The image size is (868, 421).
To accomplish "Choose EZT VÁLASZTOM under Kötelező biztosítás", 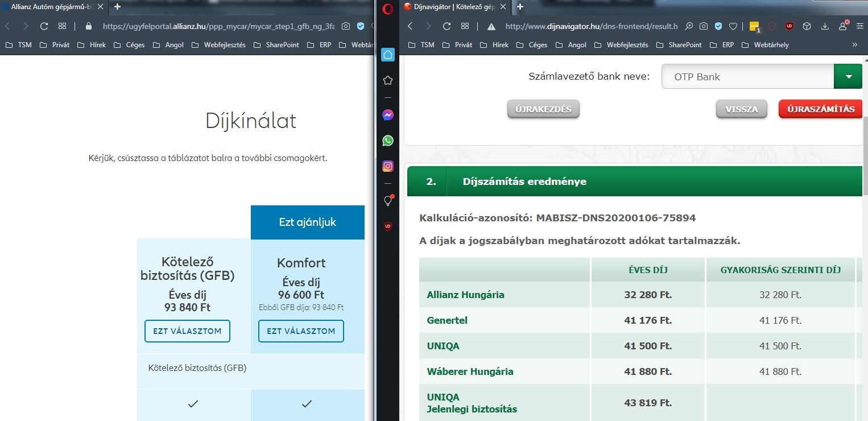I will point(187,331).
